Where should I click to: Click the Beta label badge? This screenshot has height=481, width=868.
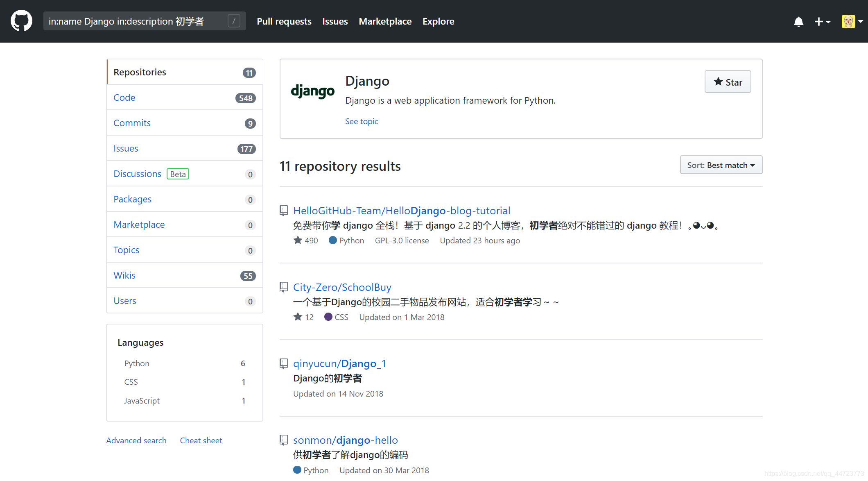[178, 174]
